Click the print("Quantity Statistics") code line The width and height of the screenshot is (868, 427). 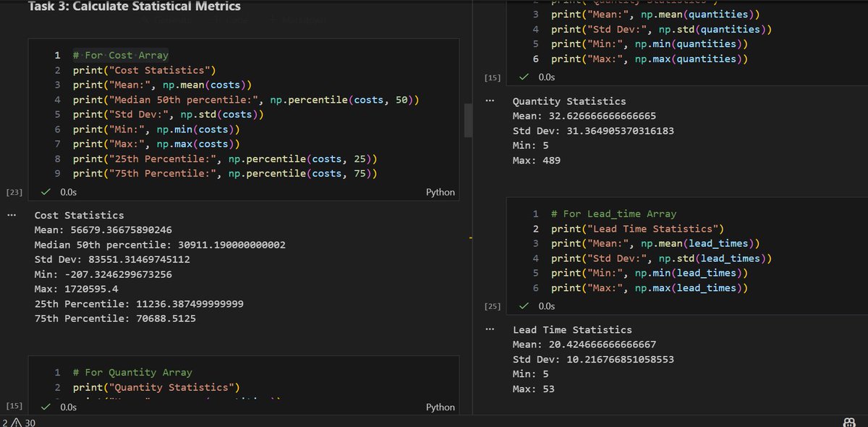click(x=156, y=387)
